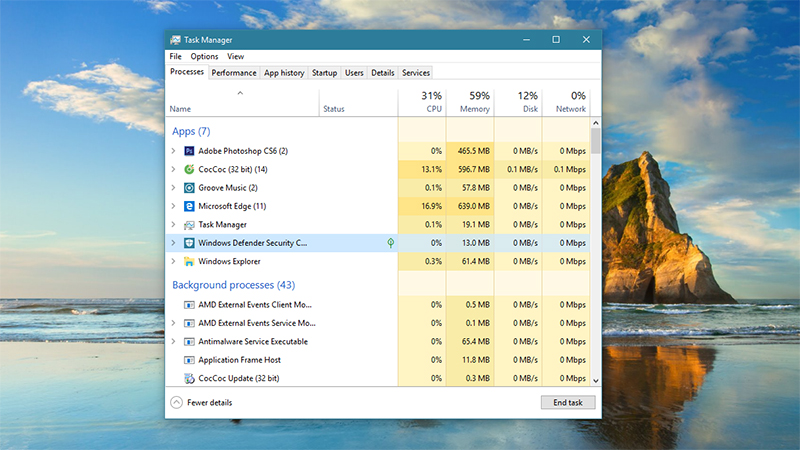This screenshot has width=800, height=450.
Task: Switch to the Startup tab
Action: click(324, 73)
